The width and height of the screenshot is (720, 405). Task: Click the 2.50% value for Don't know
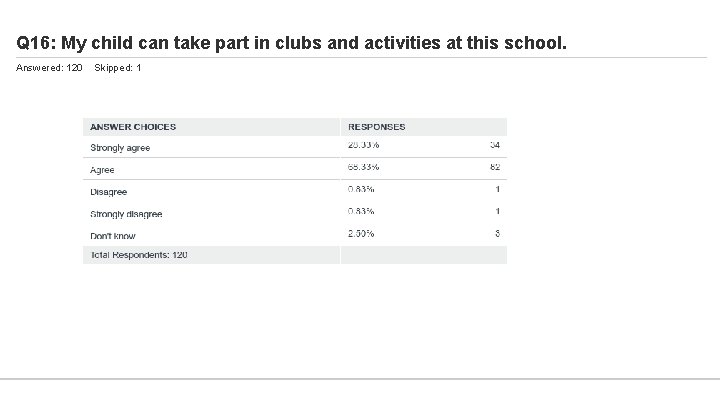click(361, 233)
